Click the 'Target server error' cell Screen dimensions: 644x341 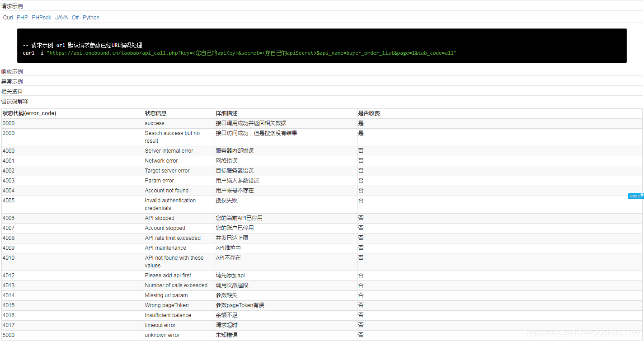click(x=179, y=171)
